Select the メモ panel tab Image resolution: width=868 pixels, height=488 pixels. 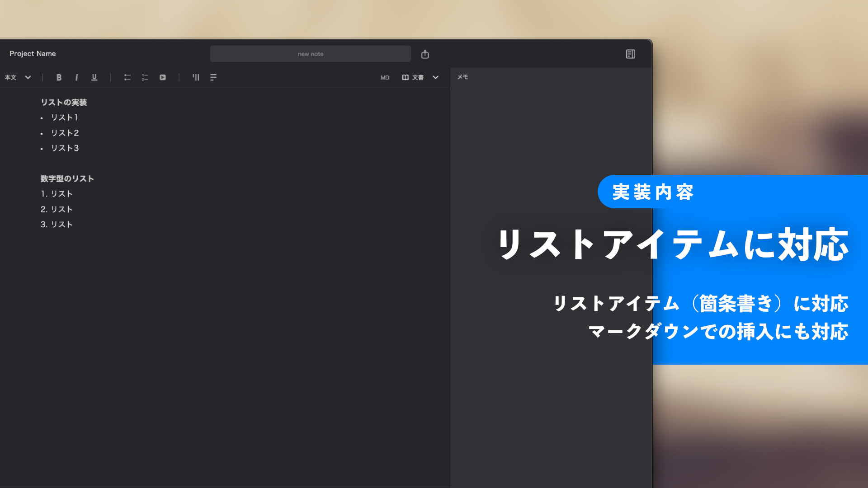pos(462,77)
